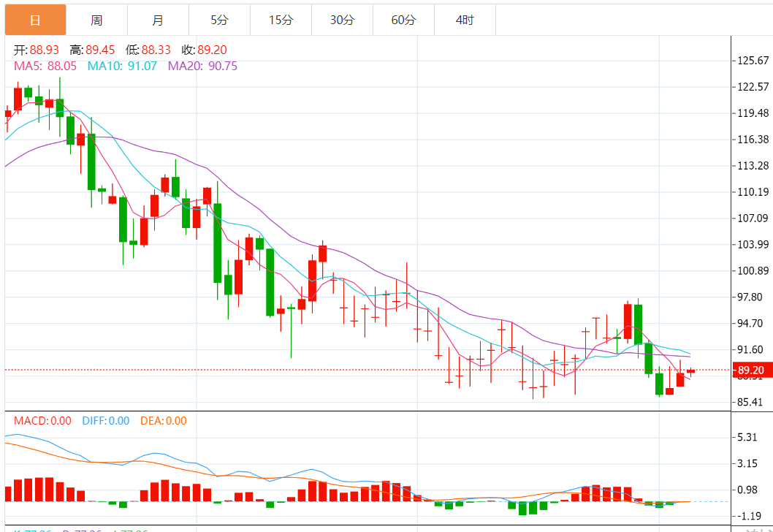Click the MACD:0.00 label

pos(42,421)
